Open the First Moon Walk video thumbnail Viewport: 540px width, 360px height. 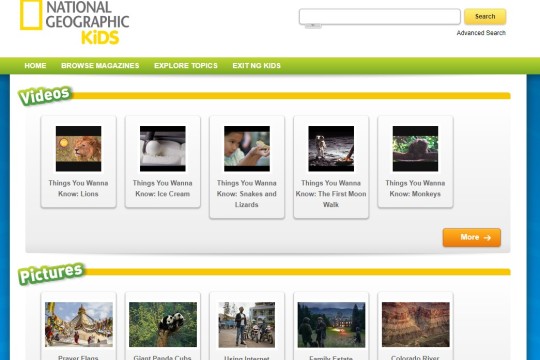point(331,148)
